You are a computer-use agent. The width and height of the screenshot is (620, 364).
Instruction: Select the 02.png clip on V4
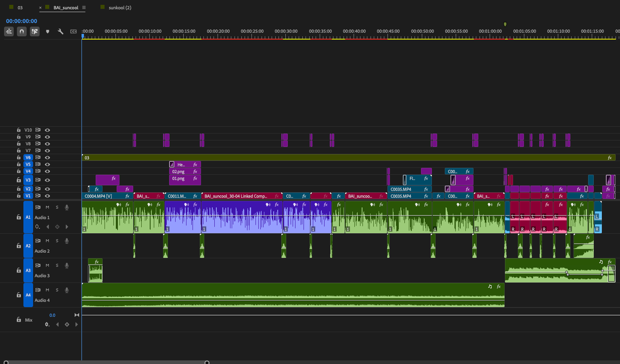pyautogui.click(x=185, y=172)
